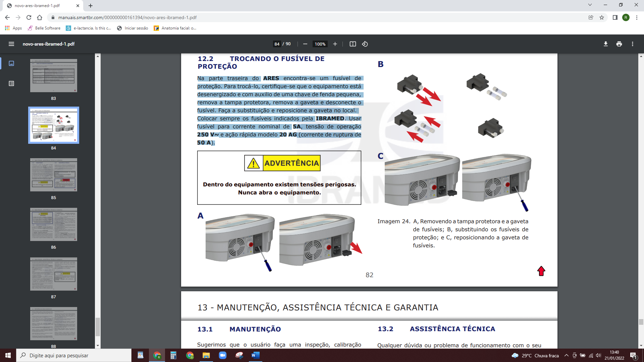
Task: Open weather widget 29°C Chuva fraca
Action: point(535,355)
